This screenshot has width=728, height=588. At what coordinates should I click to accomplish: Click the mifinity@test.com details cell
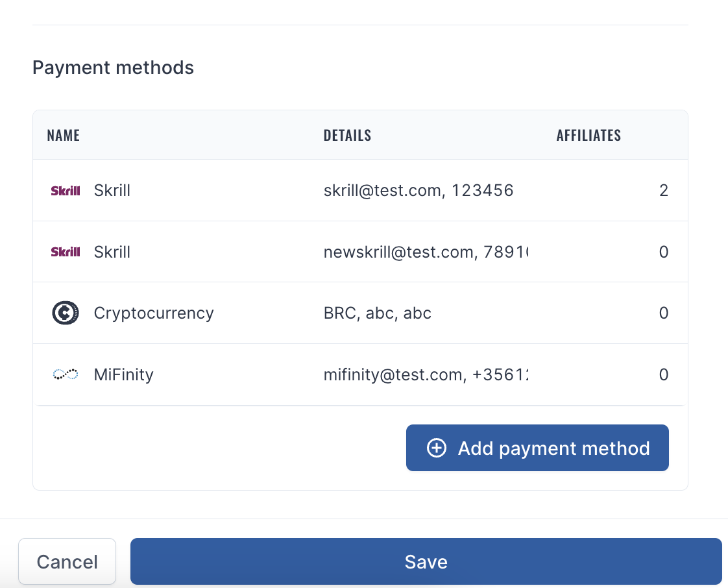(426, 375)
